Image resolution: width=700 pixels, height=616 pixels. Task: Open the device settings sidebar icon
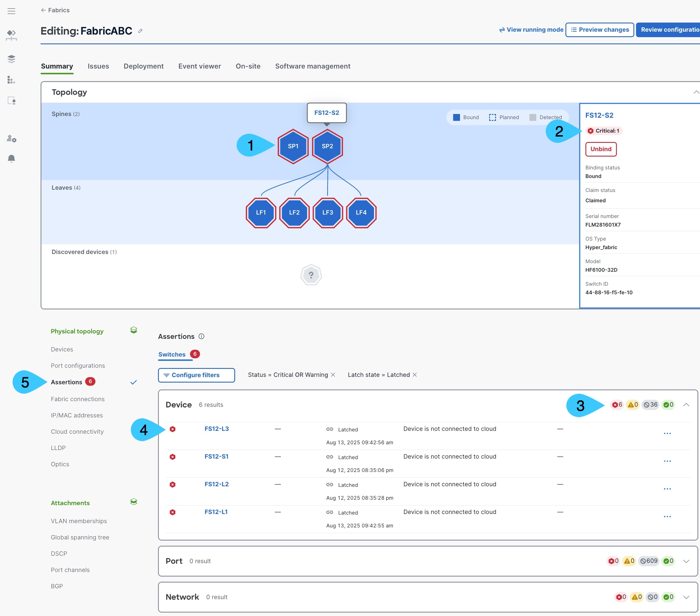tap(11, 101)
